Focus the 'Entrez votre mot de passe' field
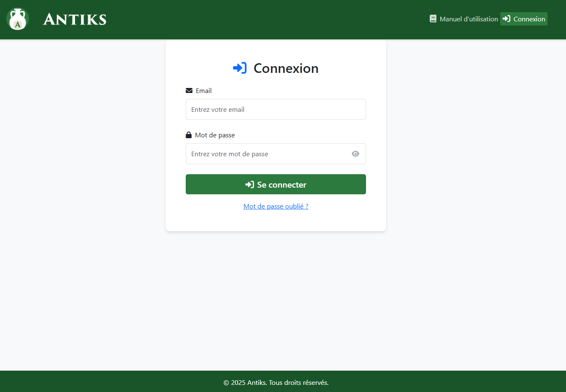This screenshot has height=392, width=566. pos(266,154)
